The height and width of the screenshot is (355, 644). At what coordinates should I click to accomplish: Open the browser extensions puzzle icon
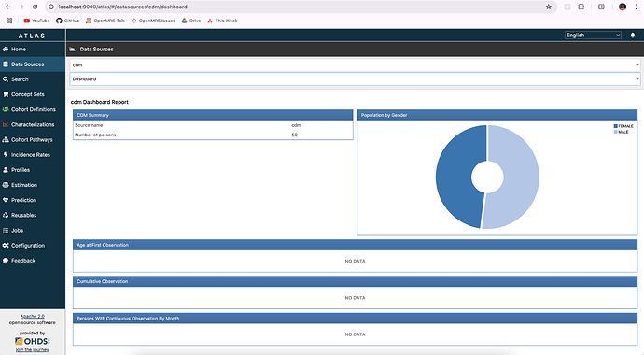(581, 7)
